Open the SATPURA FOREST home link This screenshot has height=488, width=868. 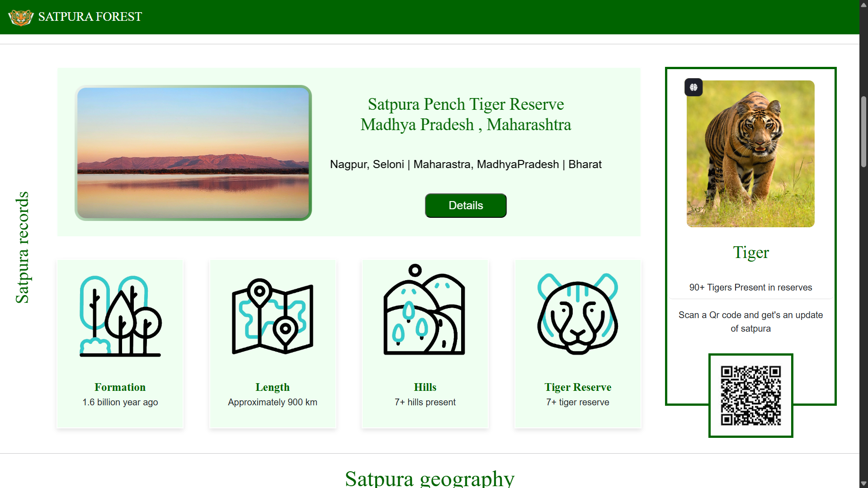[90, 17]
